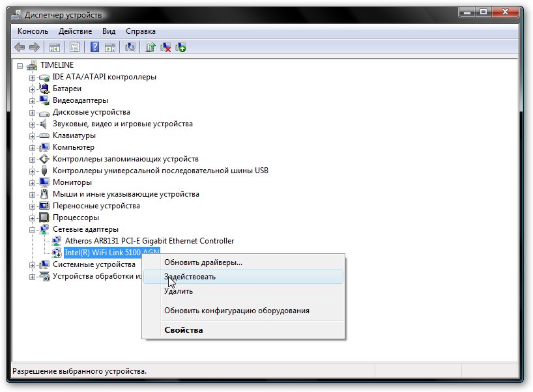533x392 pixels.
Task: Collapse the Сетевые адаптеры category
Action: pos(32,229)
